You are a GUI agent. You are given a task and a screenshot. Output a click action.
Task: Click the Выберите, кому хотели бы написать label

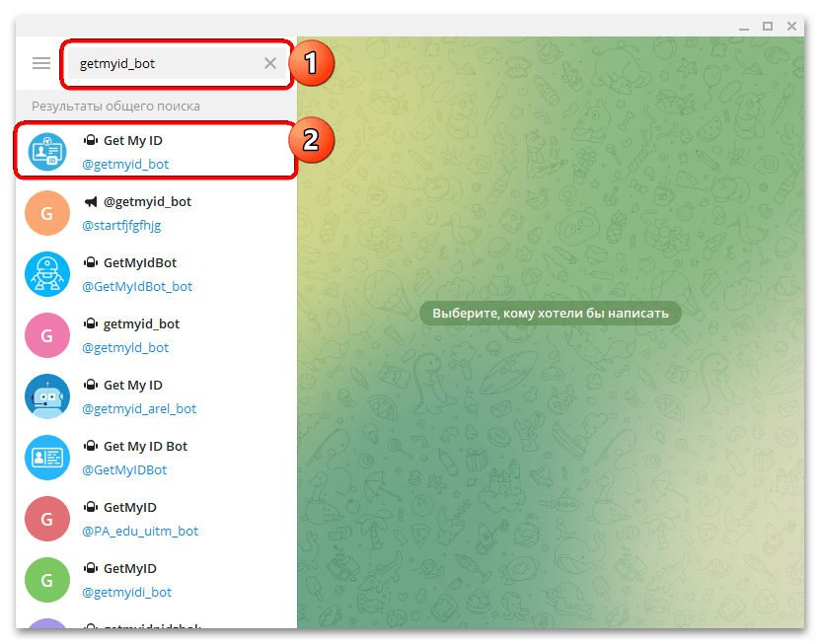tap(551, 313)
